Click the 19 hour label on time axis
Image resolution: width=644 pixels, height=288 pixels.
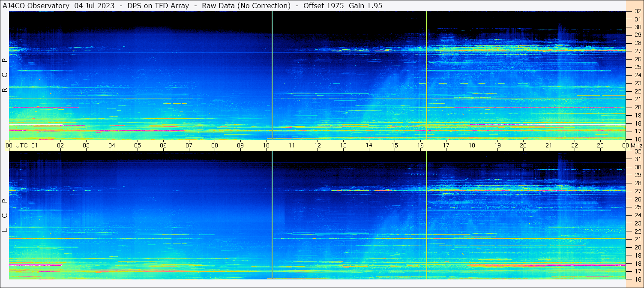click(x=497, y=145)
